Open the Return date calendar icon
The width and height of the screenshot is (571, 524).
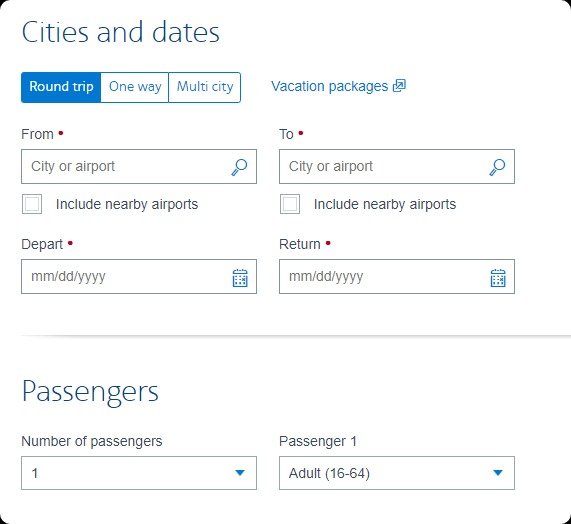pos(498,278)
